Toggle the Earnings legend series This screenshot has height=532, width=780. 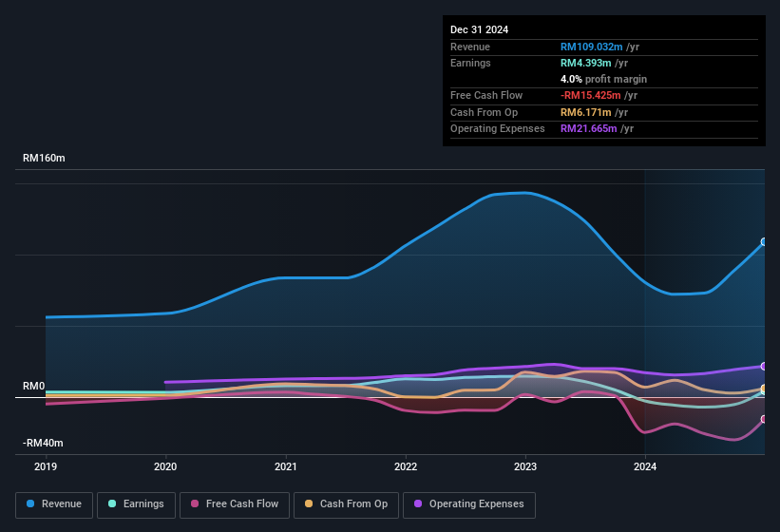tap(136, 504)
